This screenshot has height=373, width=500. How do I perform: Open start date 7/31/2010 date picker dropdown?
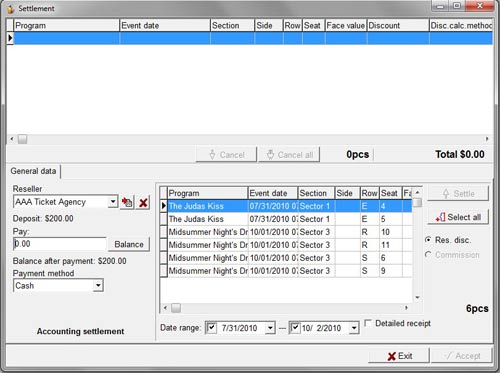point(270,328)
